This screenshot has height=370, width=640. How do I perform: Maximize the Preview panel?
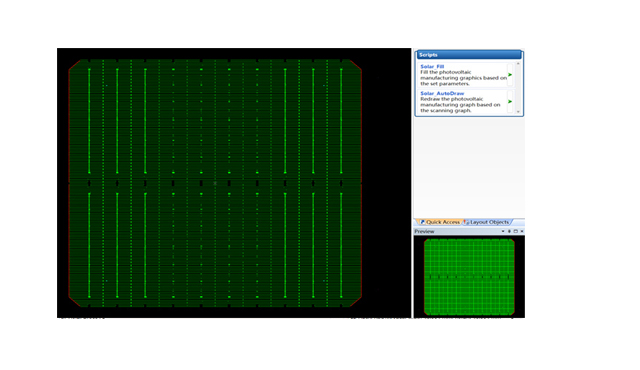516,231
